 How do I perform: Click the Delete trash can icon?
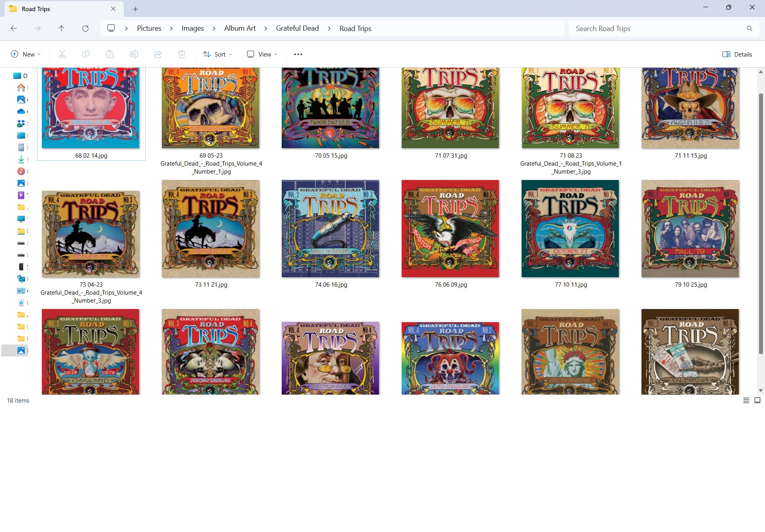point(182,54)
